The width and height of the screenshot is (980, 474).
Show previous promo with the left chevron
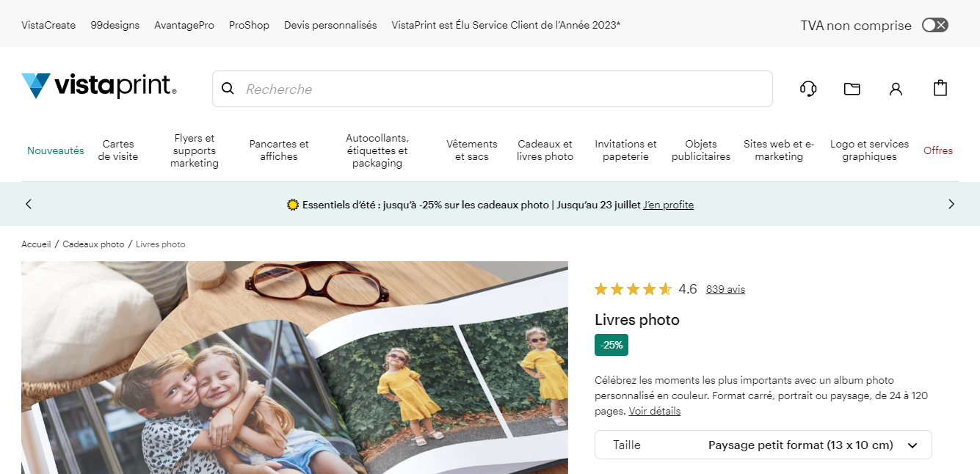tap(28, 204)
